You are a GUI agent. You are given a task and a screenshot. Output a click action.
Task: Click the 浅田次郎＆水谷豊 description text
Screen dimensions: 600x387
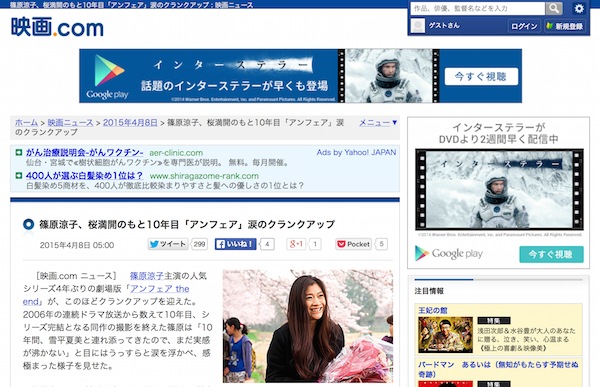click(527, 339)
